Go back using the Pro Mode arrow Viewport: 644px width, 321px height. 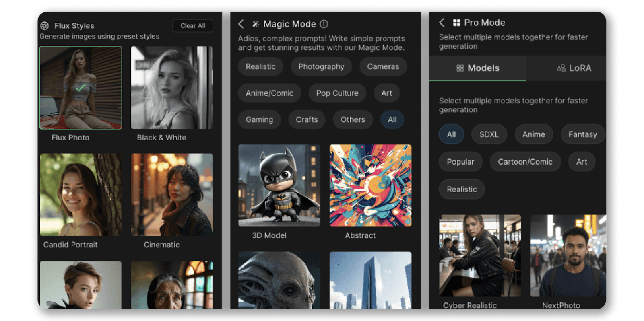coord(442,23)
